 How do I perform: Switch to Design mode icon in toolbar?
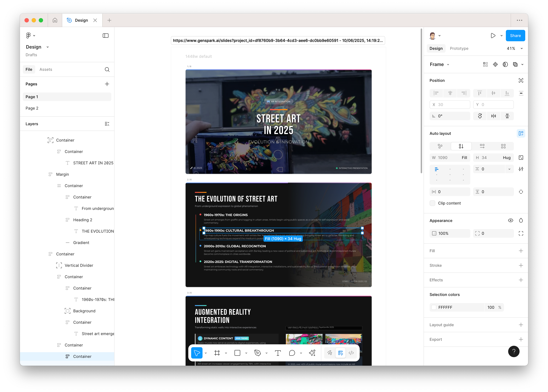pos(340,353)
